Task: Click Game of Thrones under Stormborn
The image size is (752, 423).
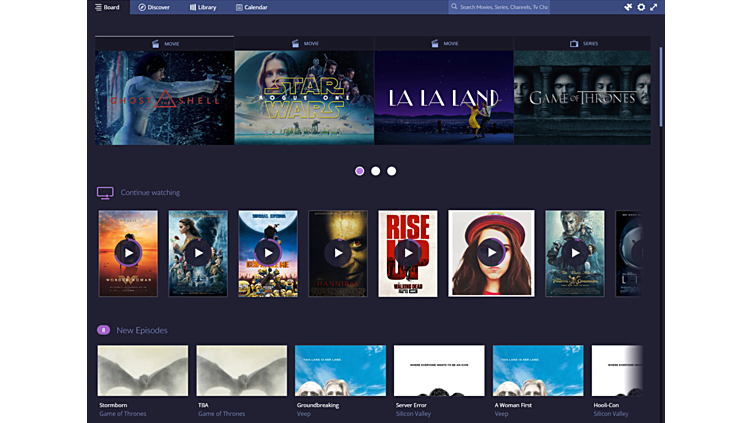Action: pyautogui.click(x=123, y=414)
